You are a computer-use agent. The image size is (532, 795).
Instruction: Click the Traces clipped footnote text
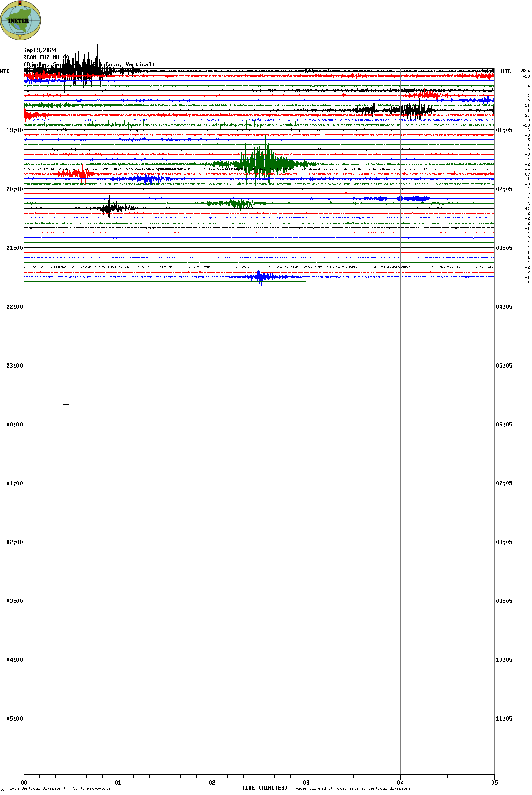point(351,788)
